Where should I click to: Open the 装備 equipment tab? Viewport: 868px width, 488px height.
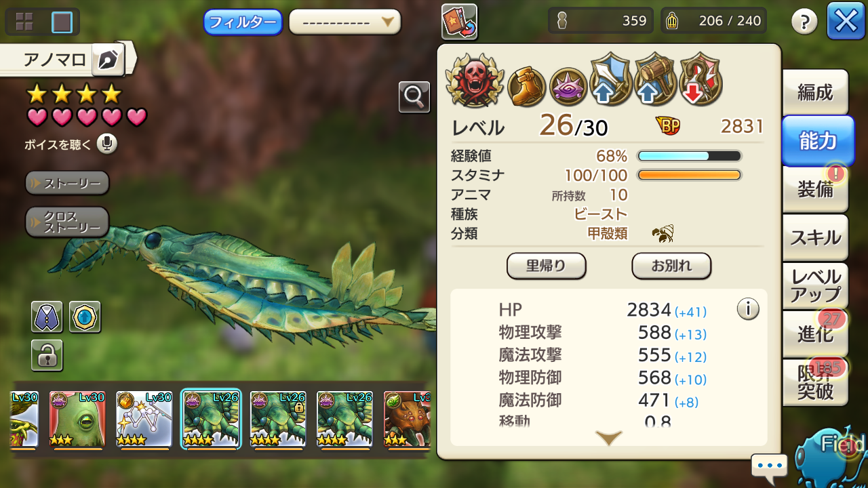(815, 189)
